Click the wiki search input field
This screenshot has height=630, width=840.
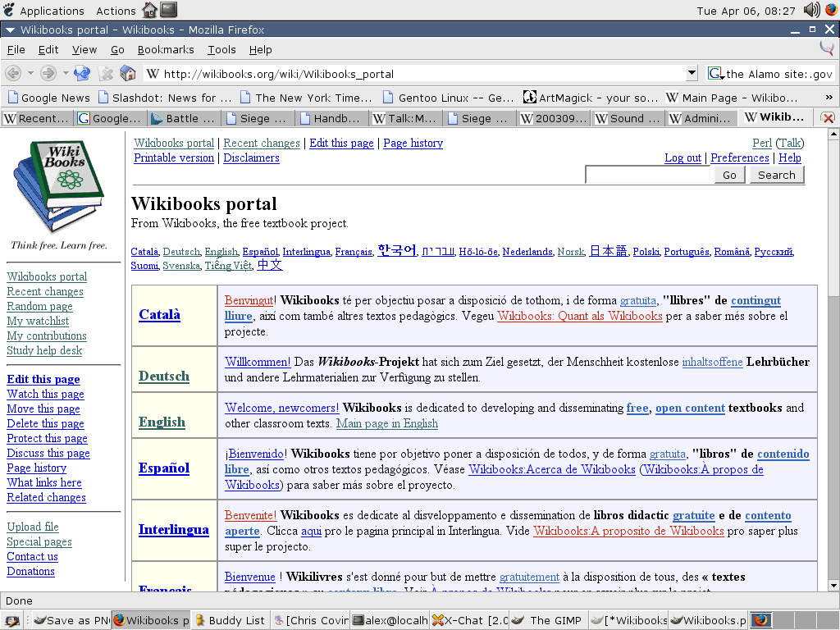coord(648,176)
